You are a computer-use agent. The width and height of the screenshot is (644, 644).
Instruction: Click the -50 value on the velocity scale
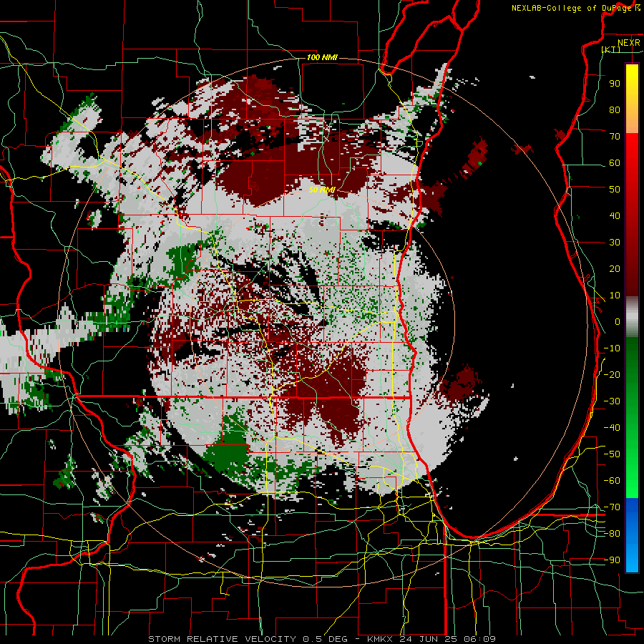click(x=612, y=454)
